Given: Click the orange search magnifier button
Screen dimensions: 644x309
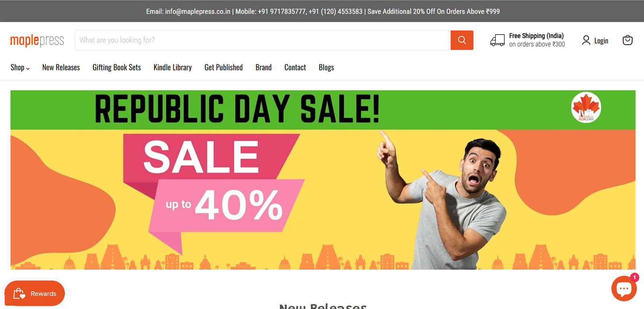Looking at the screenshot, I should (462, 40).
